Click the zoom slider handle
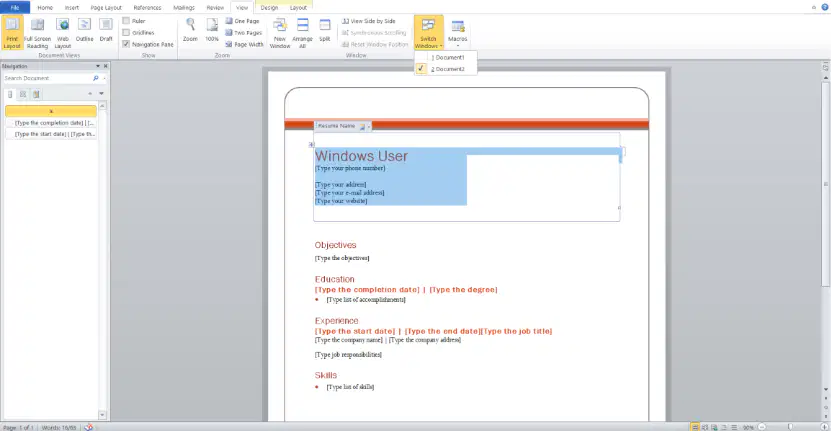The width and height of the screenshot is (831, 431). 790,427
